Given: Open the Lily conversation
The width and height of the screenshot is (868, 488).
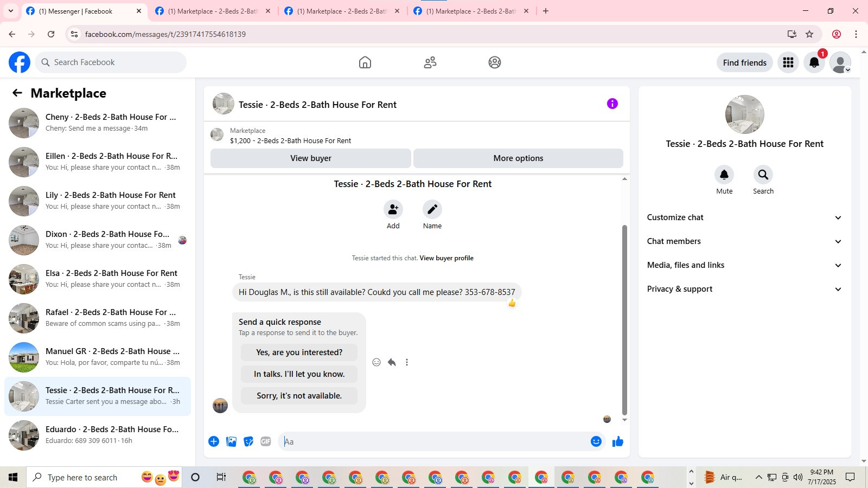Looking at the screenshot, I should click(98, 201).
